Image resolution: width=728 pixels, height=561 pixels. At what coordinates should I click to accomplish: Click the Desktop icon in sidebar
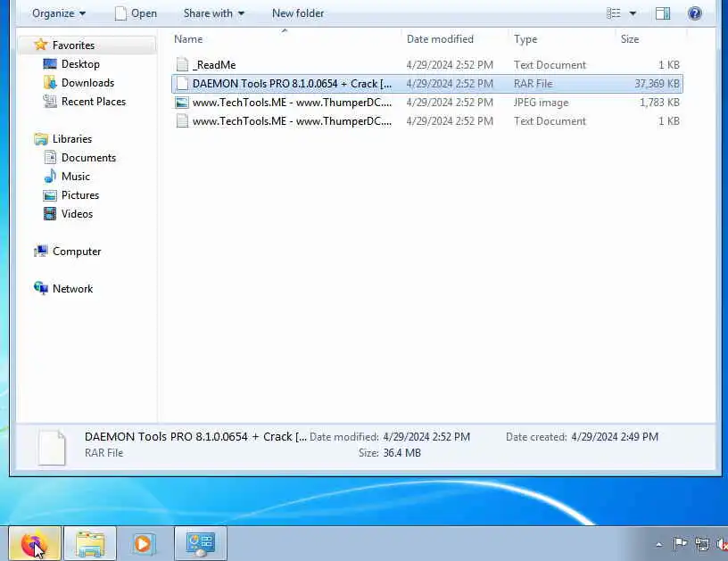point(50,64)
